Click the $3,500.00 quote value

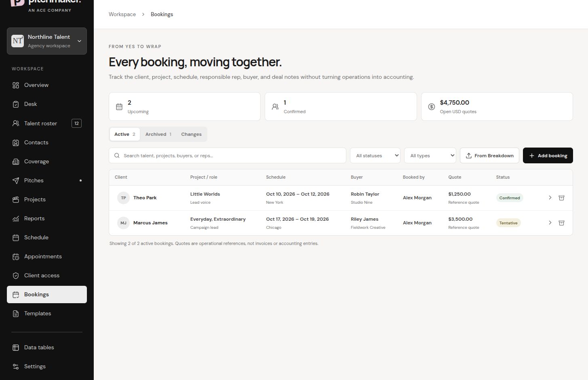pos(460,219)
